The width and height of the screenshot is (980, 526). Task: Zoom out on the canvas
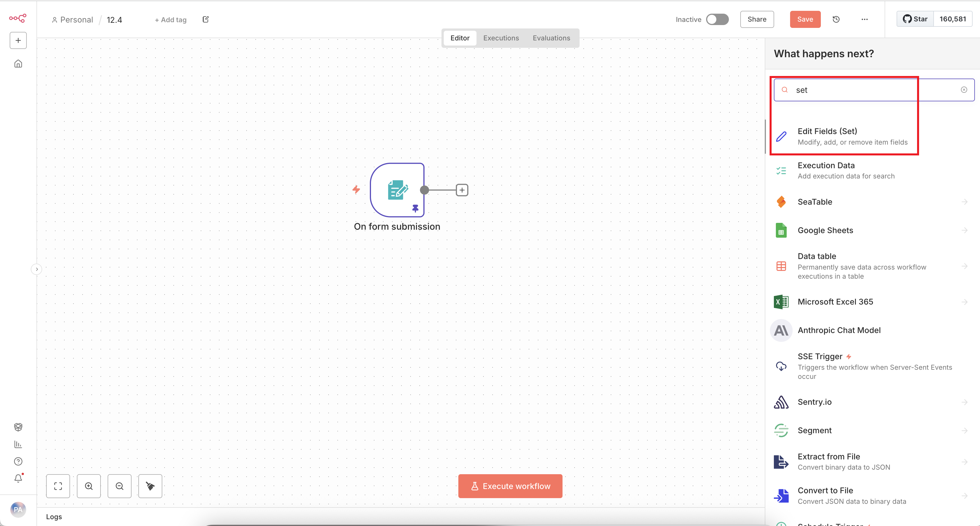click(x=120, y=486)
